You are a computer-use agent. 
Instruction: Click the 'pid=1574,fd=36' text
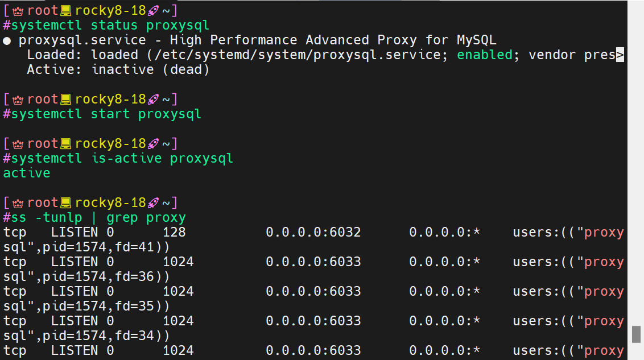click(x=98, y=276)
